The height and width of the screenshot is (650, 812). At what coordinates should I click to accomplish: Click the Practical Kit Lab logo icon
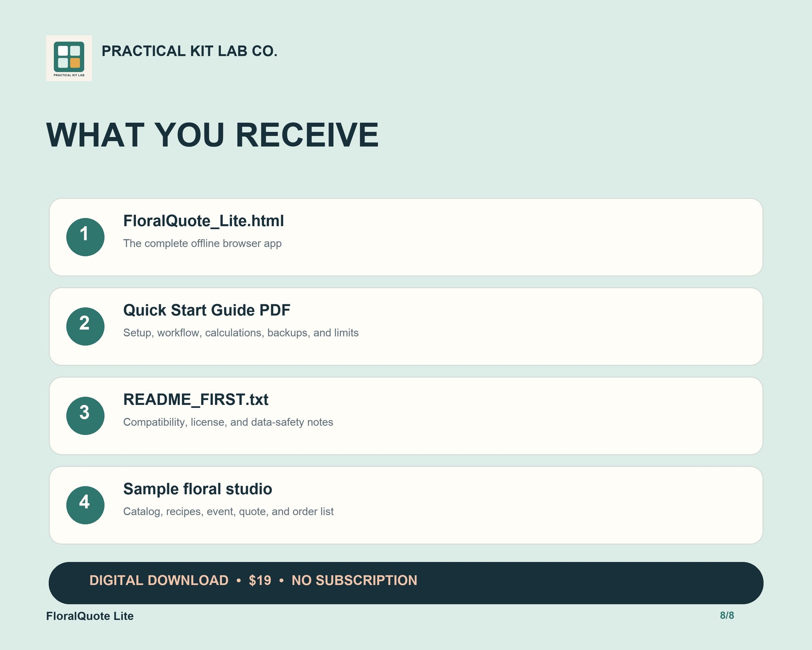(x=69, y=58)
